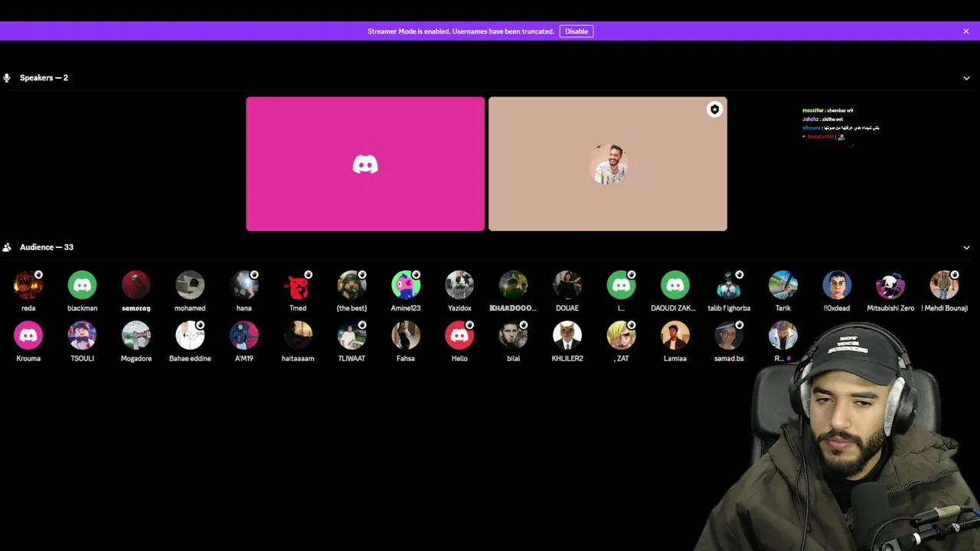Viewport: 980px width, 551px height.
Task: Click the Audience people icon
Action: pos(7,247)
